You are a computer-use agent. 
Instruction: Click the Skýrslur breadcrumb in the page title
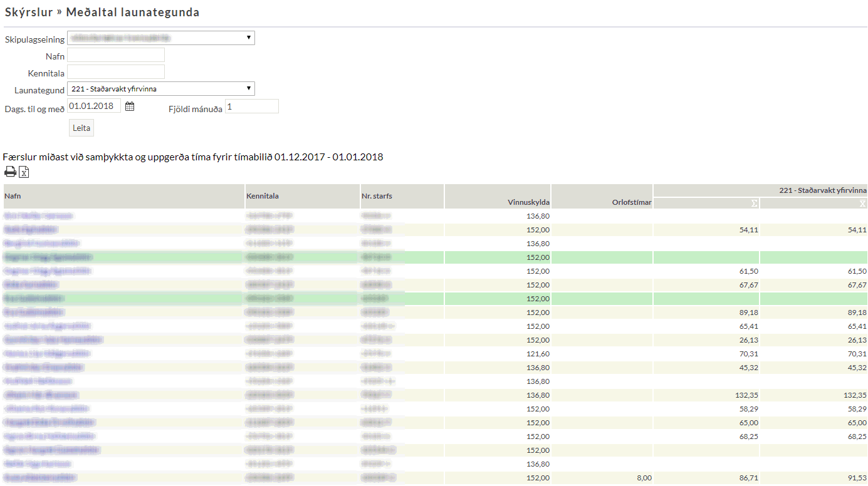[x=29, y=13]
